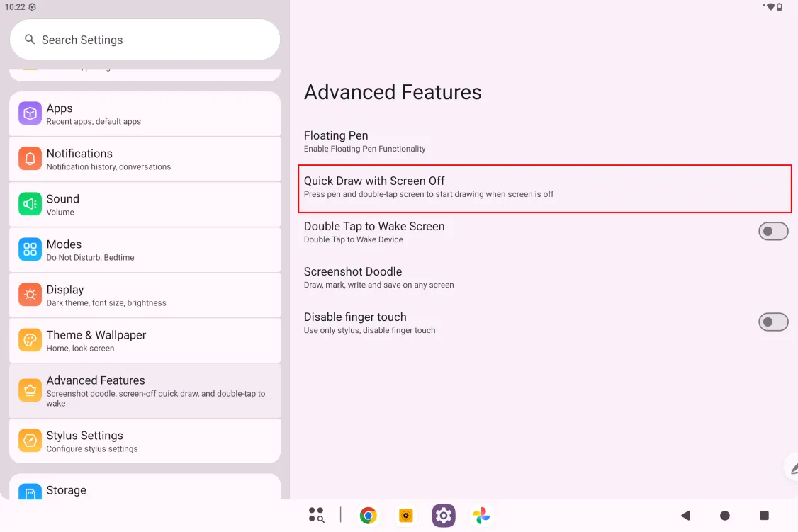Go to Modes settings
Image resolution: width=798 pixels, height=532 pixels.
click(x=145, y=250)
